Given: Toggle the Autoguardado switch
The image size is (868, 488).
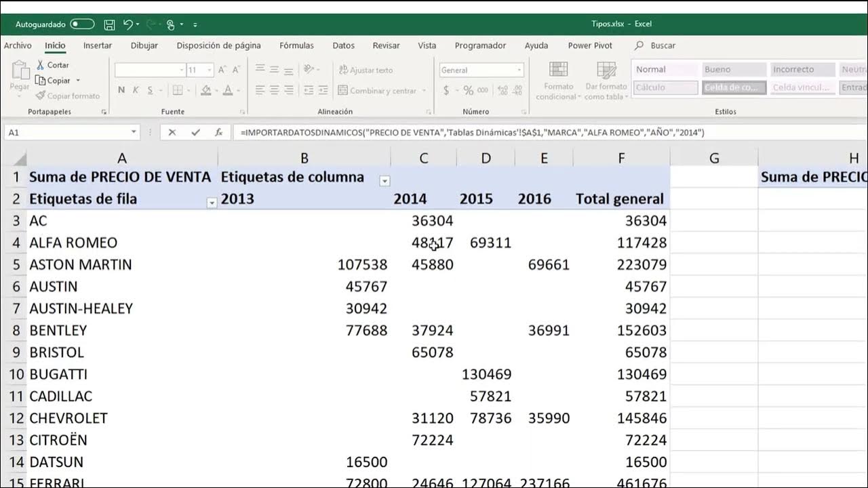Looking at the screenshot, I should (82, 24).
